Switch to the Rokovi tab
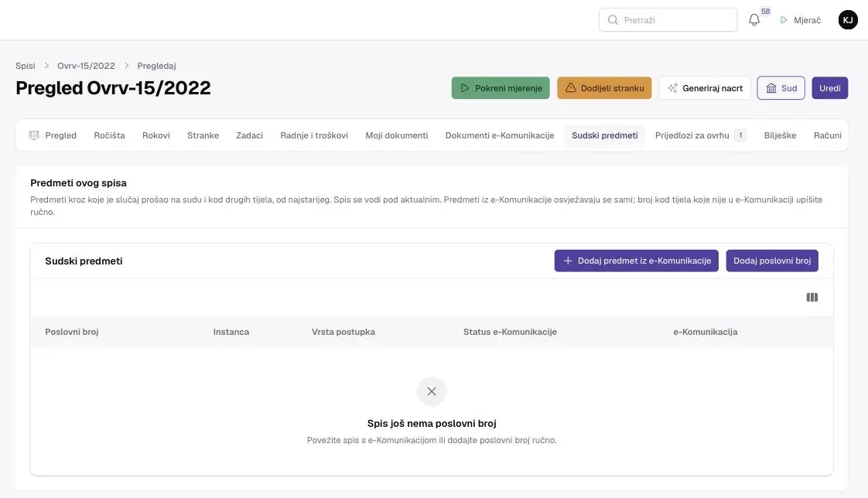Image resolution: width=868 pixels, height=498 pixels. click(x=156, y=135)
